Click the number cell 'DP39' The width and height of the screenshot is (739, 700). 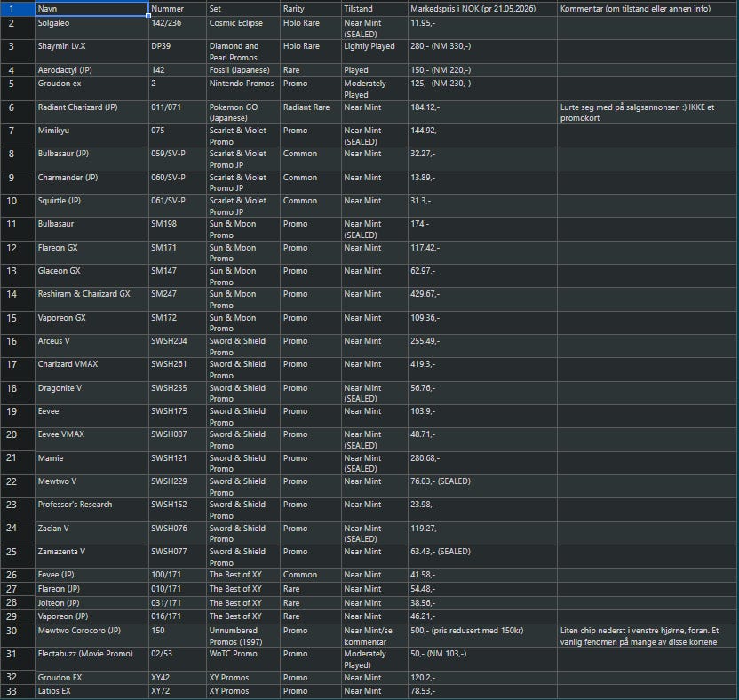(178, 52)
